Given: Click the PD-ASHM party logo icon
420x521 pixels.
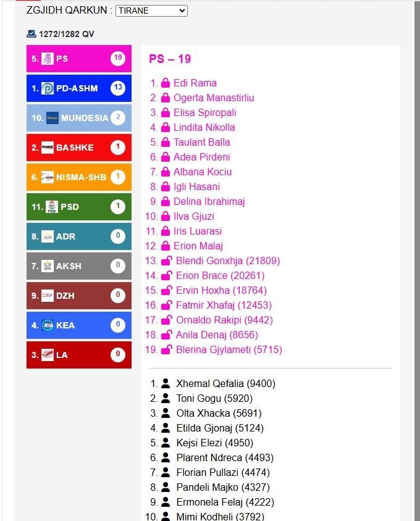Looking at the screenshot, I should click(47, 88).
